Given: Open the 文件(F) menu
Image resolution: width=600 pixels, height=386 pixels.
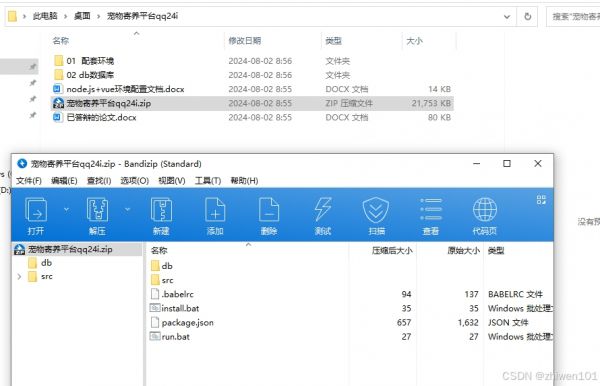Looking at the screenshot, I should 29,181.
